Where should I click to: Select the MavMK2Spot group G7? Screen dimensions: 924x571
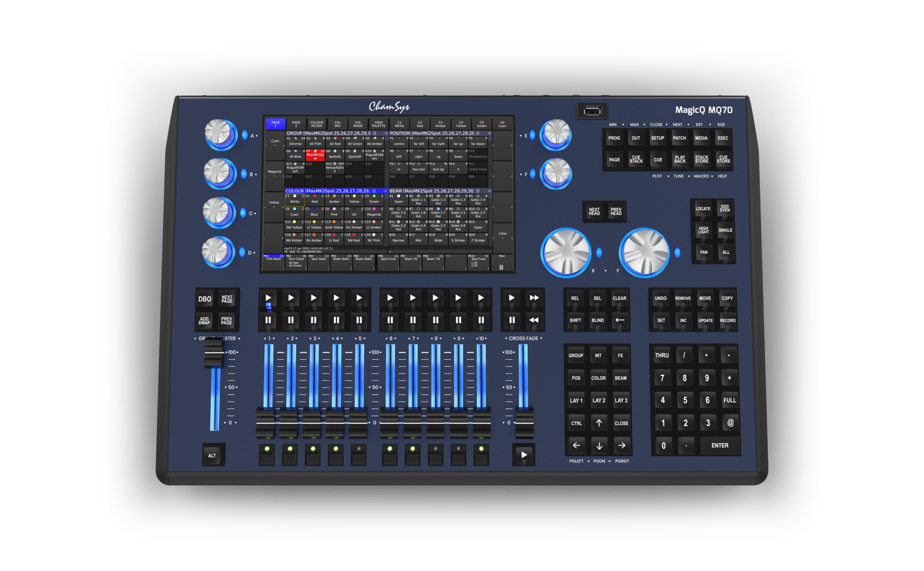[315, 155]
